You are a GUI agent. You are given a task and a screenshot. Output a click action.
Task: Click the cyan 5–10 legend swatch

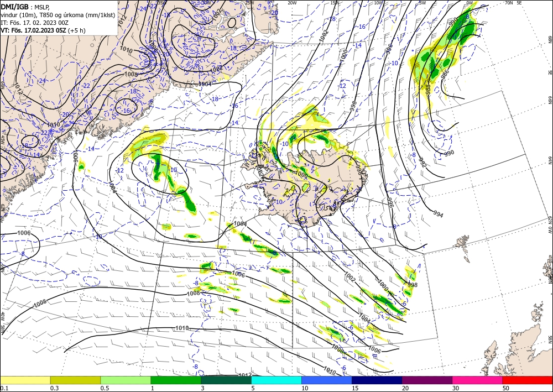[x=276, y=380]
